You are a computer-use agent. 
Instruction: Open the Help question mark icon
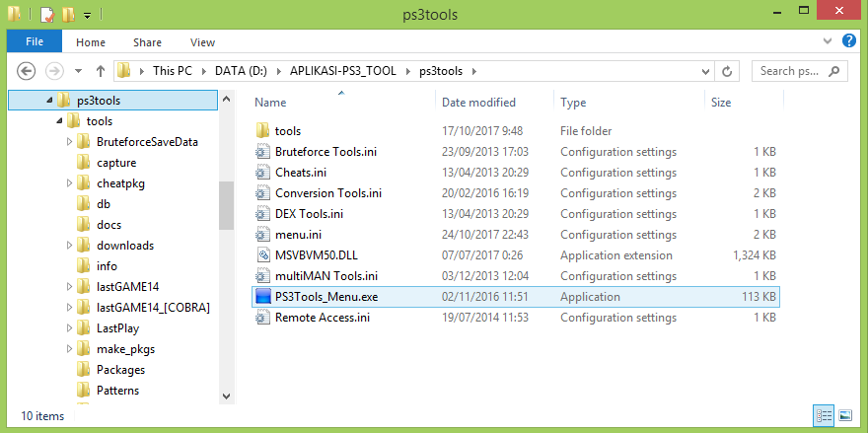click(848, 41)
